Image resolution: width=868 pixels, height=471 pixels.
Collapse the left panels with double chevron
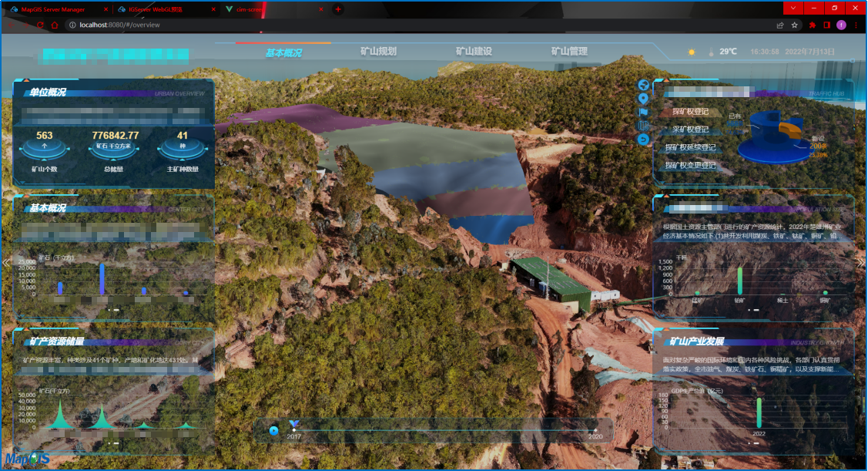click(6, 263)
